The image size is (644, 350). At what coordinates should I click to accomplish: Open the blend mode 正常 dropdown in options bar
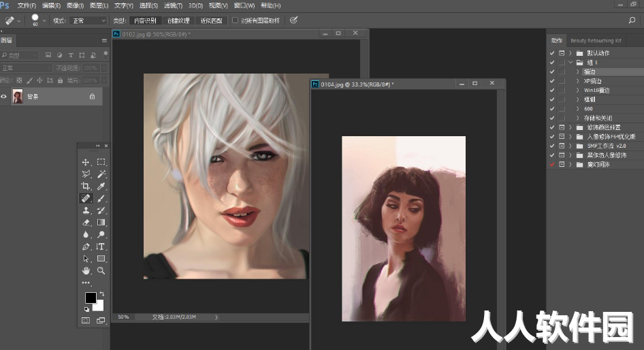coord(88,20)
